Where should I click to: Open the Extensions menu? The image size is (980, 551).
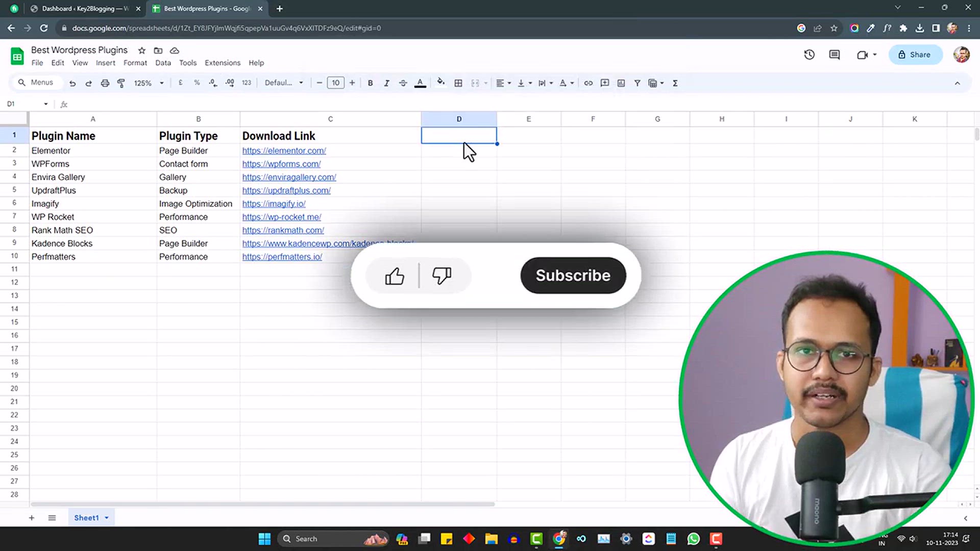click(x=223, y=63)
